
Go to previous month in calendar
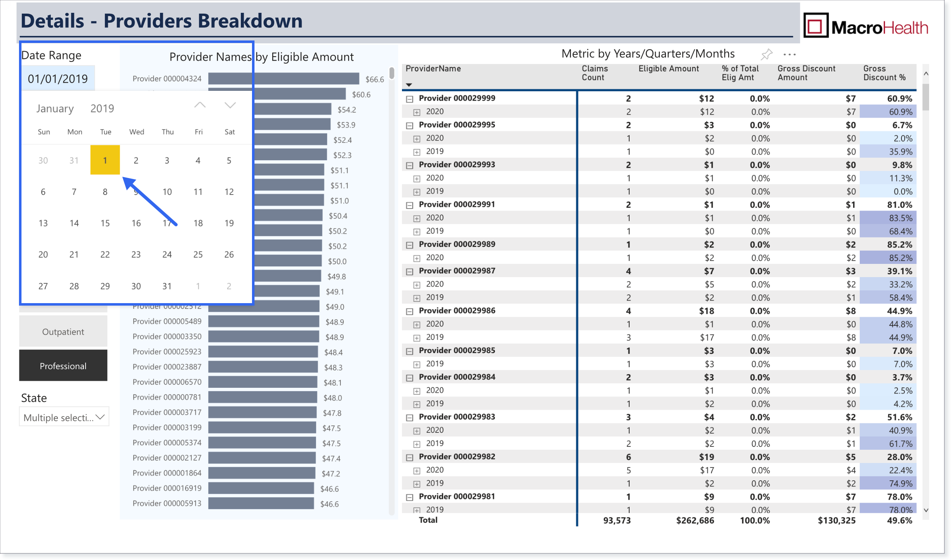tap(200, 105)
